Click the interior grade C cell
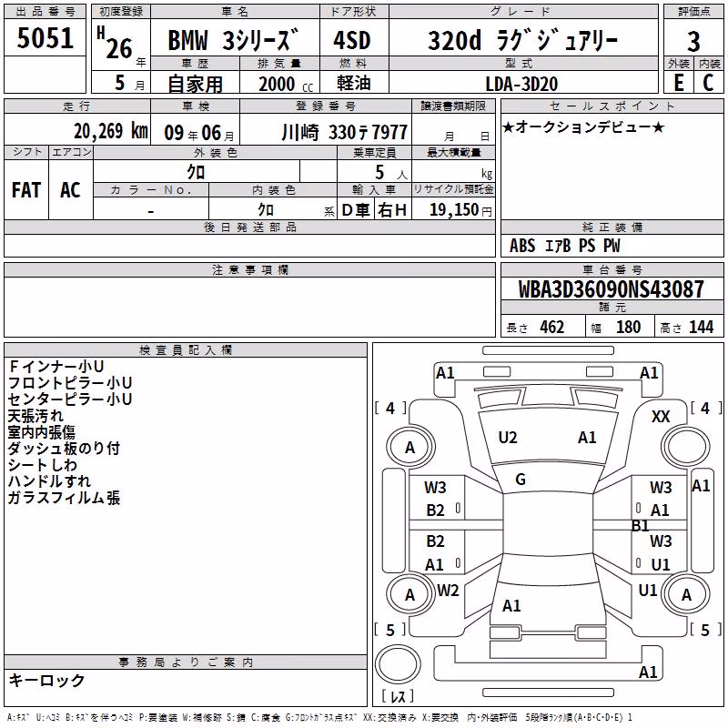 709,83
